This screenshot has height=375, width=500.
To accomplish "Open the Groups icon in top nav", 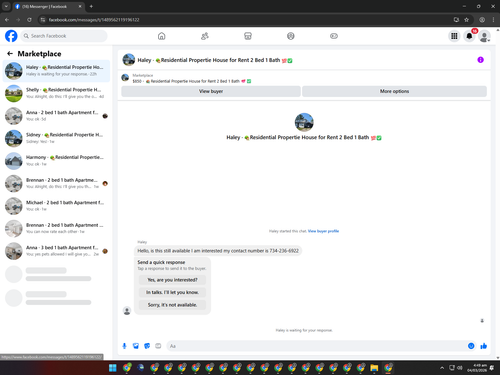I will coord(291,36).
